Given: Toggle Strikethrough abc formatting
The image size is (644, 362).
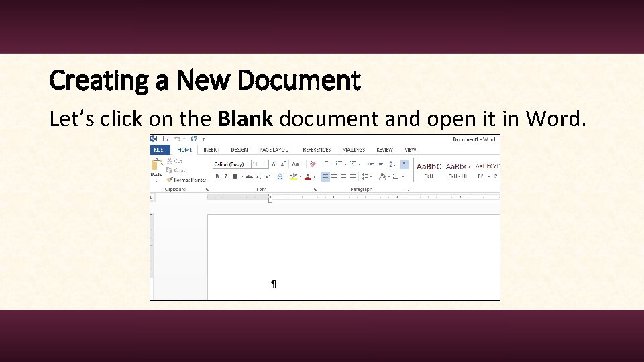Looking at the screenshot, I should (250, 177).
